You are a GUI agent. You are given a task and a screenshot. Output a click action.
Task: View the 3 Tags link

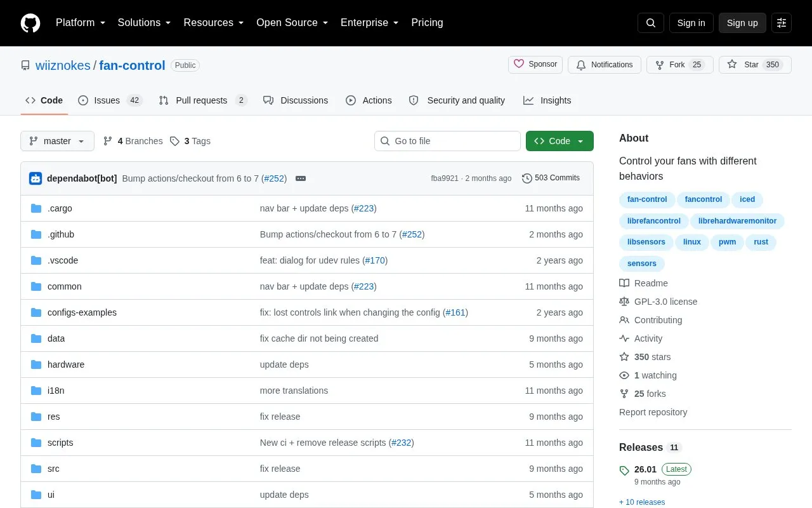tap(190, 141)
